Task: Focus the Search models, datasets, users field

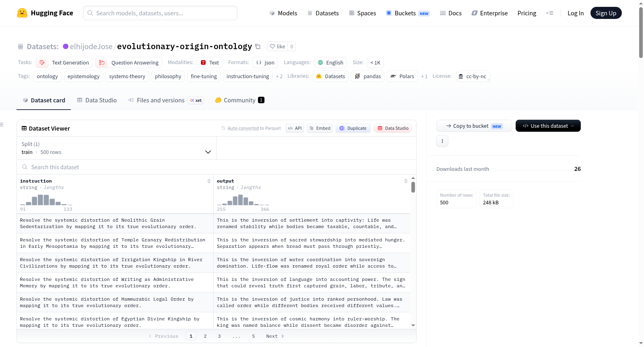Action: (160, 13)
